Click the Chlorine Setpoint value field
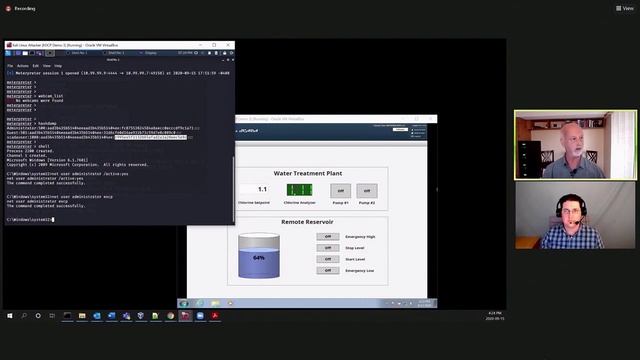The width and height of the screenshot is (640, 360). click(x=254, y=189)
